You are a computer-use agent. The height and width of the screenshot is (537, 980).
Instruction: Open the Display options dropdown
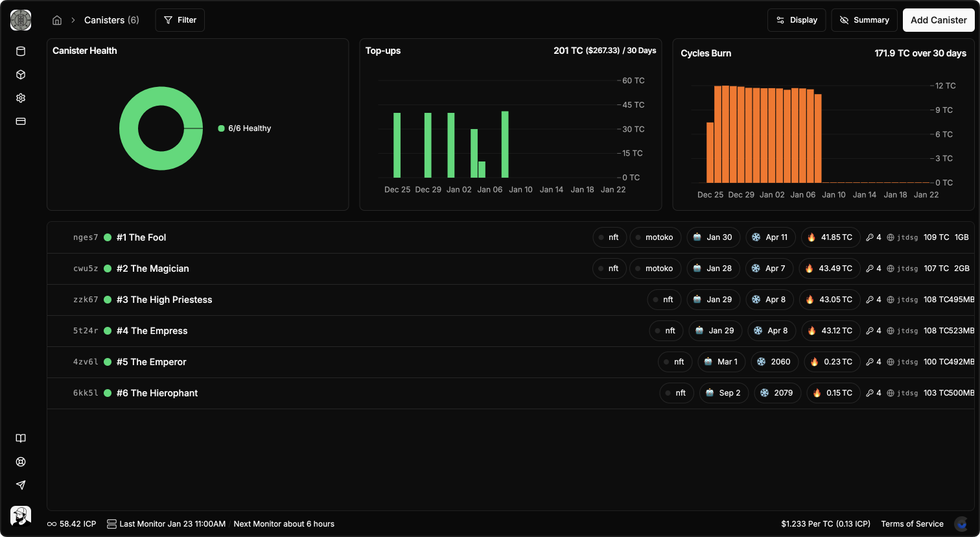pyautogui.click(x=796, y=20)
